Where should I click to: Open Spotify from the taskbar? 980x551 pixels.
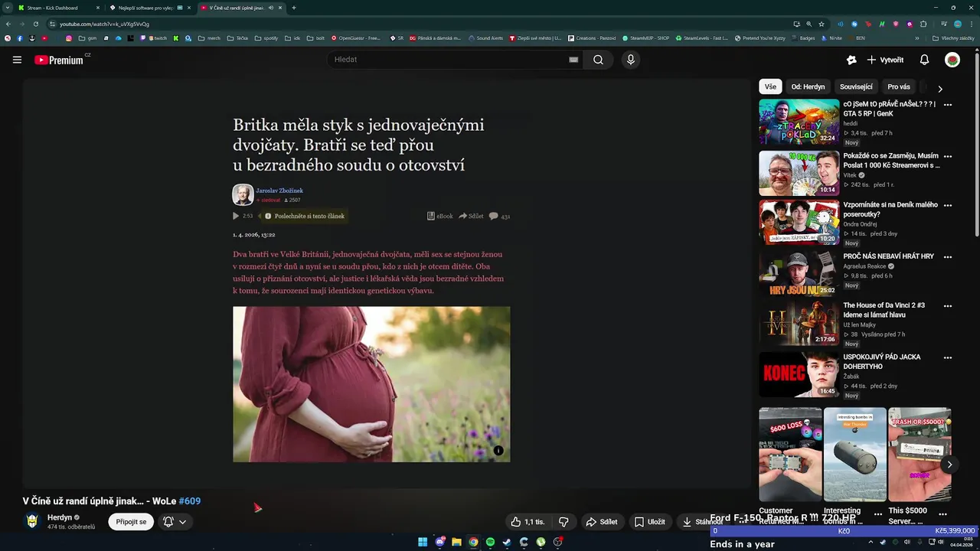tap(490, 542)
